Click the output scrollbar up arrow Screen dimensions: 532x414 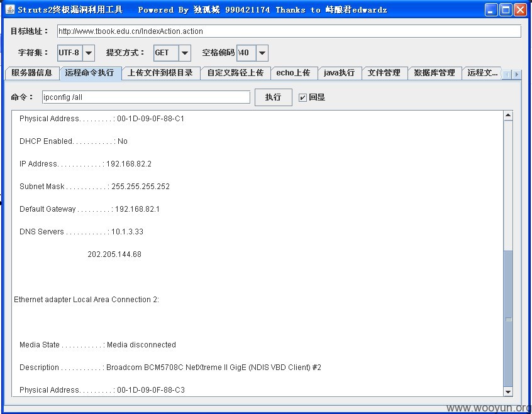click(x=508, y=116)
